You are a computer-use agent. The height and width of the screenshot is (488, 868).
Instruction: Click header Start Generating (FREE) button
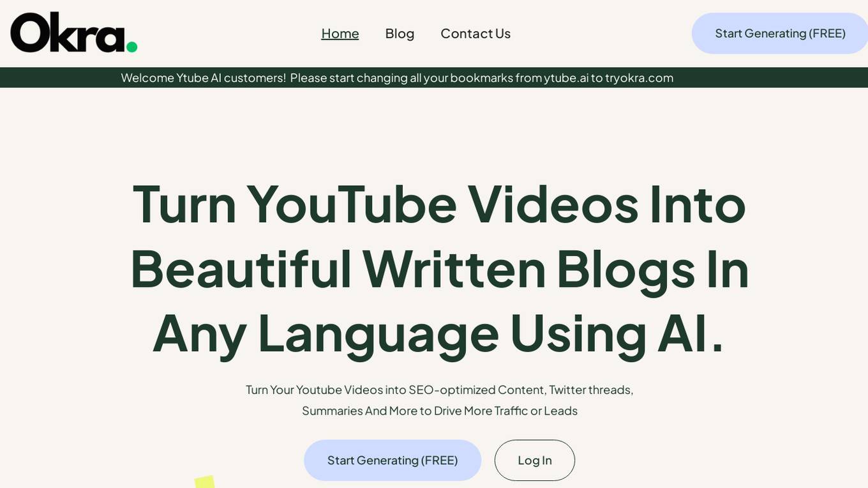tap(780, 33)
